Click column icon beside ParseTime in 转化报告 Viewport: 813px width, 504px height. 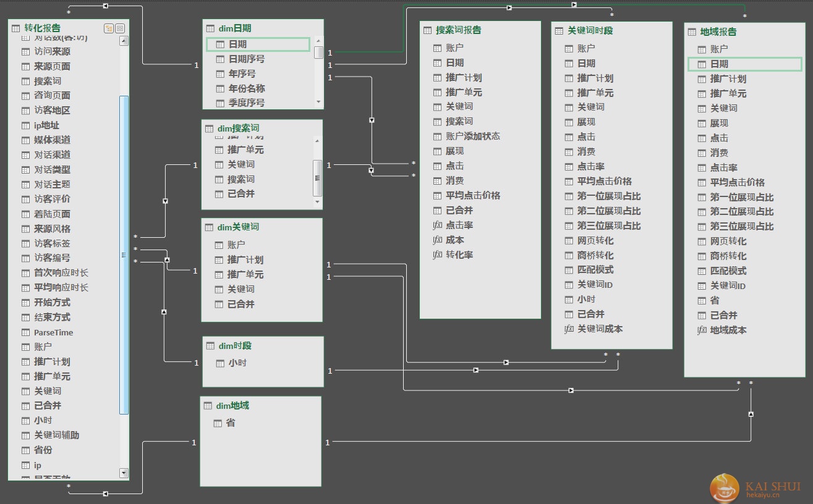25,332
